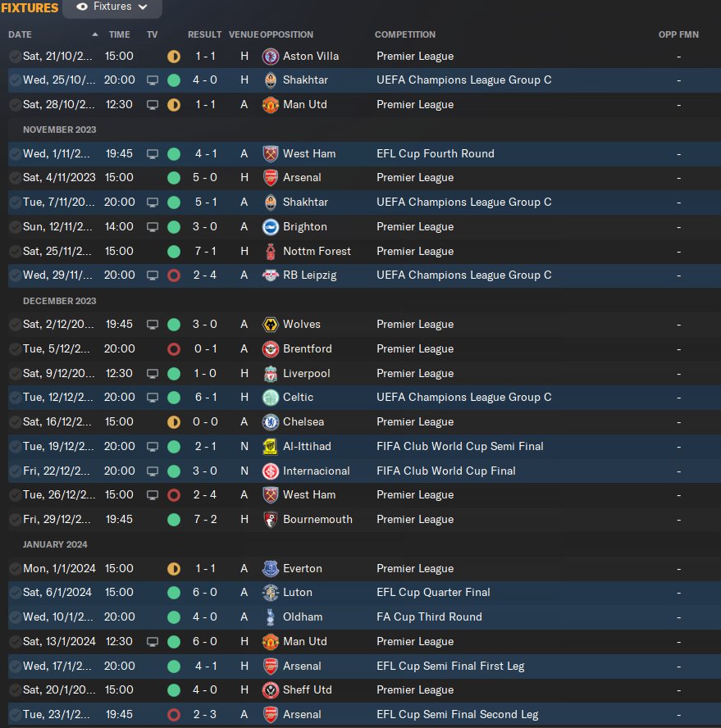Click the TV icon in the Liverpool row
The height and width of the screenshot is (728, 721).
click(153, 374)
